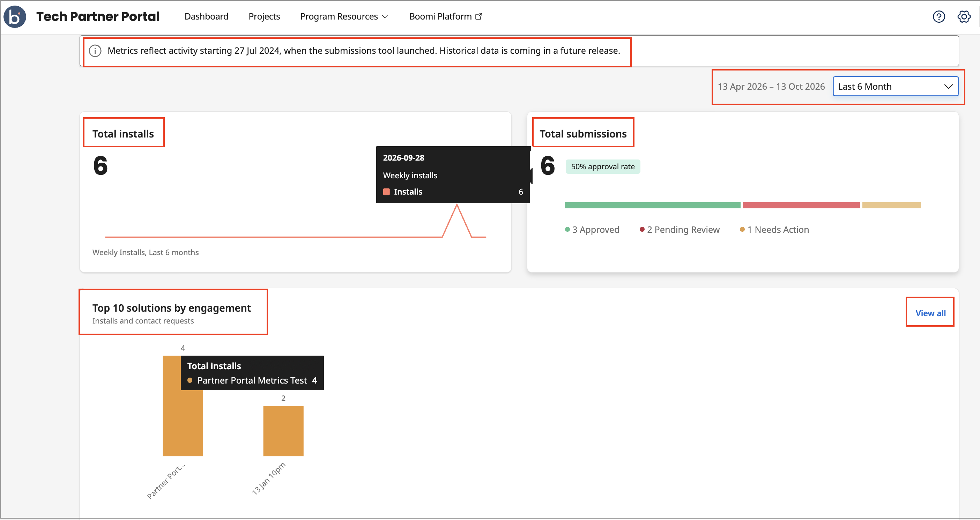Screen dimensions: 980x520
Task: Click the external link icon beside Boomi Platform
Action: coord(479,16)
